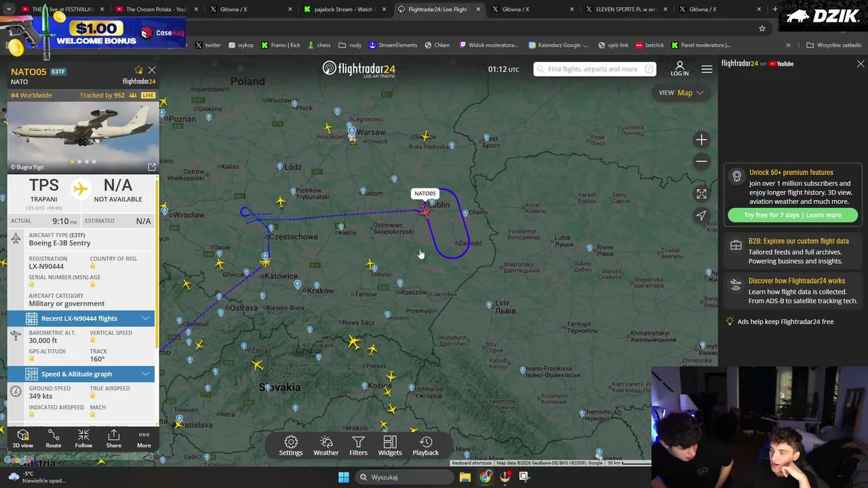Share flight NATO05
868x488 pixels.
point(113,439)
